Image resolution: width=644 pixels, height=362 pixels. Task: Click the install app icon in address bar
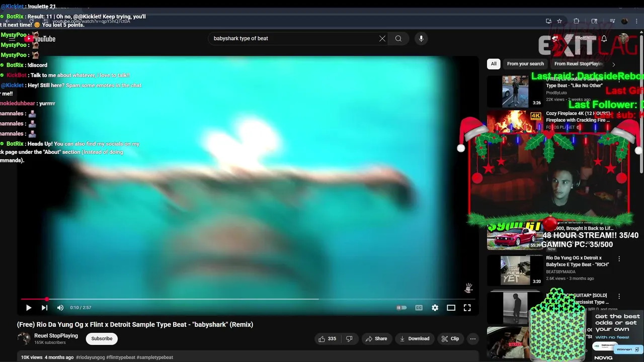click(x=548, y=21)
